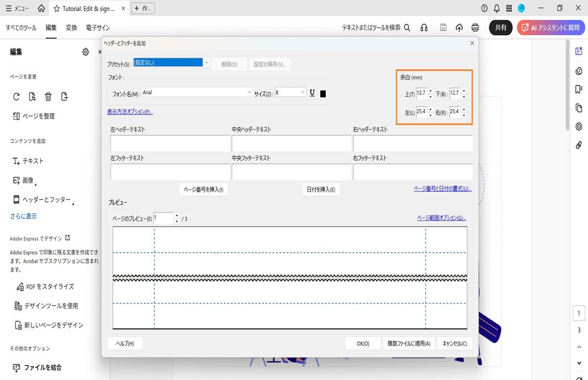Open the AI アシスタントに質問 button
Screen dimensions: 588x380
click(x=549, y=27)
